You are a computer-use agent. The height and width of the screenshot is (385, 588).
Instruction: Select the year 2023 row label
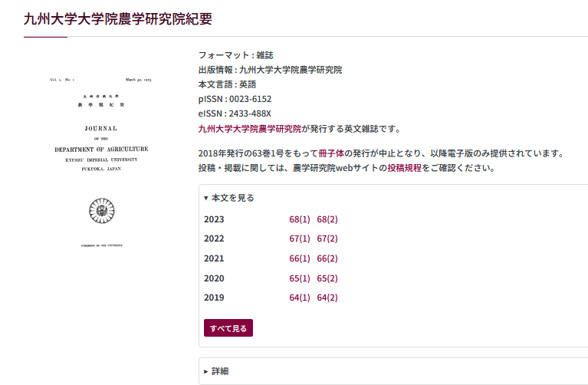pyautogui.click(x=214, y=219)
